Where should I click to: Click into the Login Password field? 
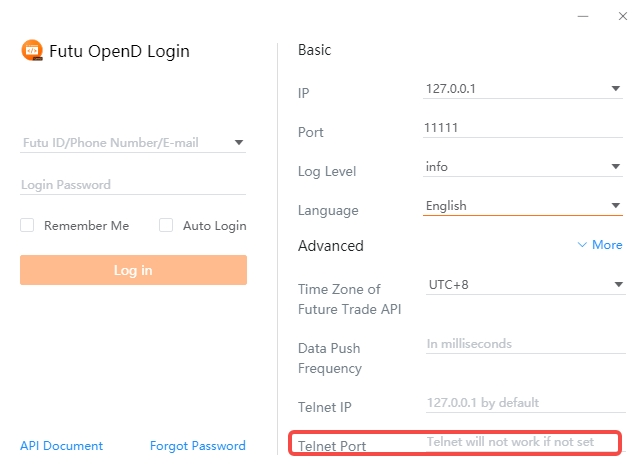click(x=132, y=185)
